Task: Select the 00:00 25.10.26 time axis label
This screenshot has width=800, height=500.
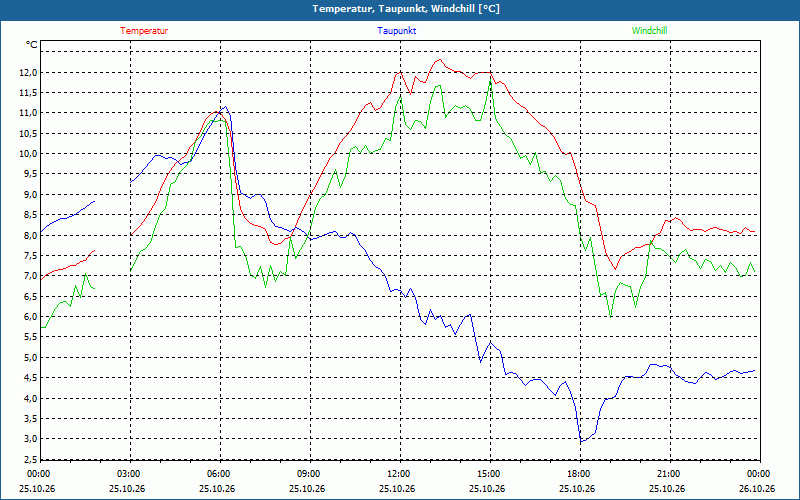Action: click(37, 481)
